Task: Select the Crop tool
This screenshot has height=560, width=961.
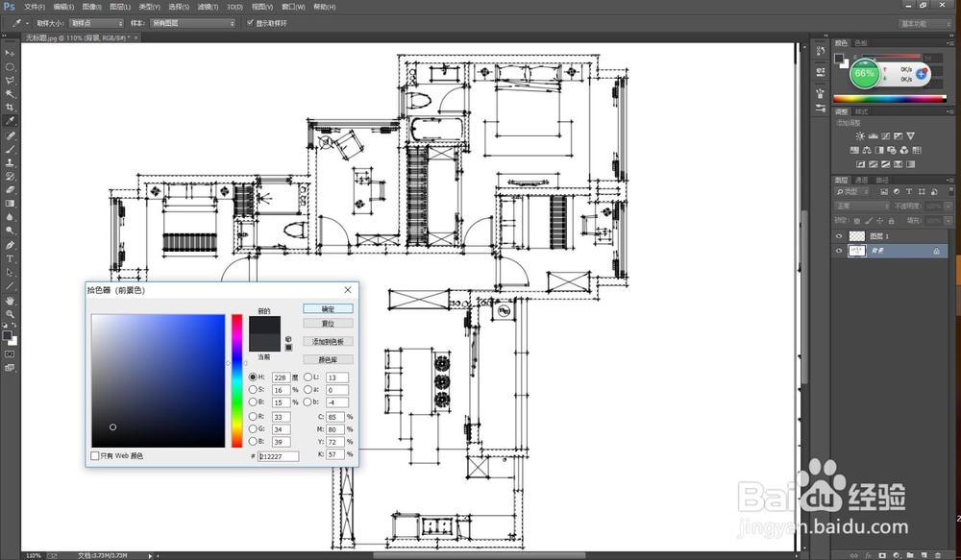Action: tap(10, 108)
